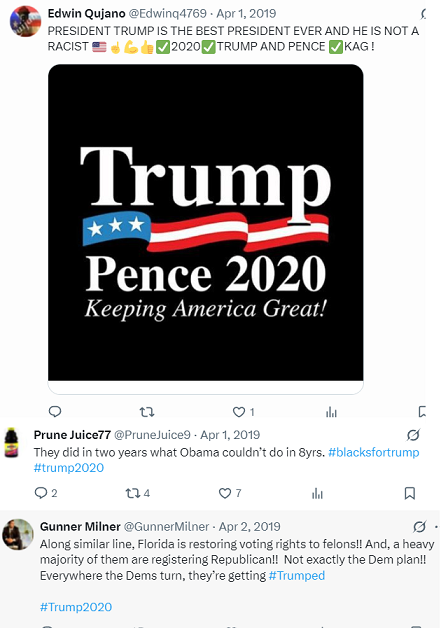Open #trump2020 hashtag in Prune Juice77's tweet
The height and width of the screenshot is (628, 441).
point(69,468)
